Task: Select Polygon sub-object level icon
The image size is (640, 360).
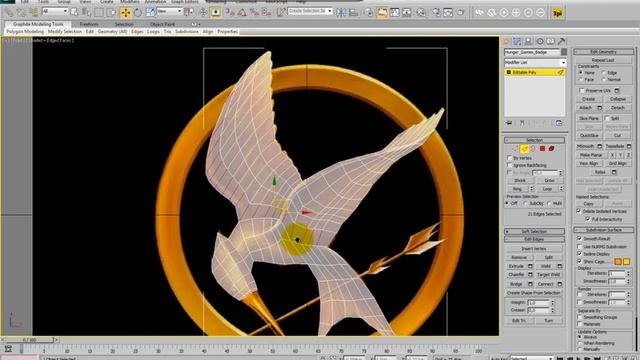Action: click(542, 149)
